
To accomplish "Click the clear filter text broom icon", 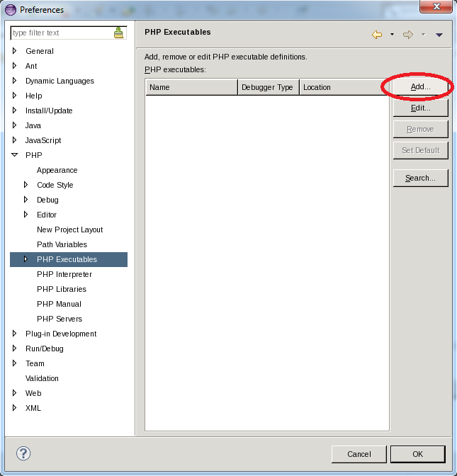I will coord(119,33).
